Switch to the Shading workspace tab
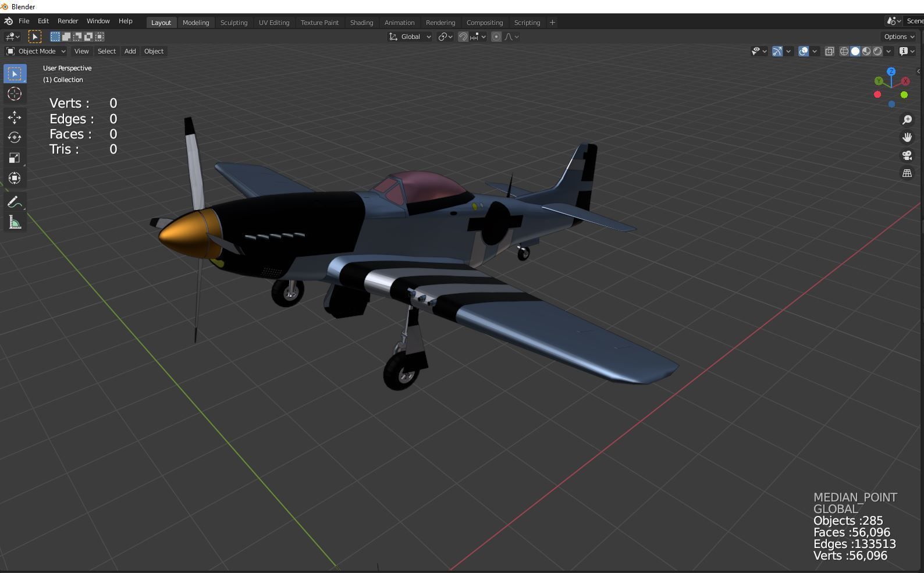Image resolution: width=924 pixels, height=573 pixels. click(361, 23)
